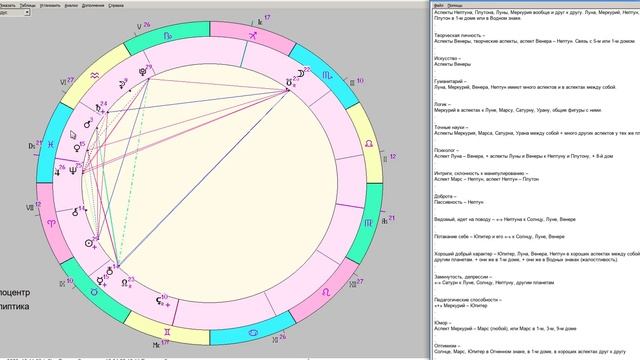Open the Дополнения menu
The height and width of the screenshot is (360, 640).
[x=93, y=6]
